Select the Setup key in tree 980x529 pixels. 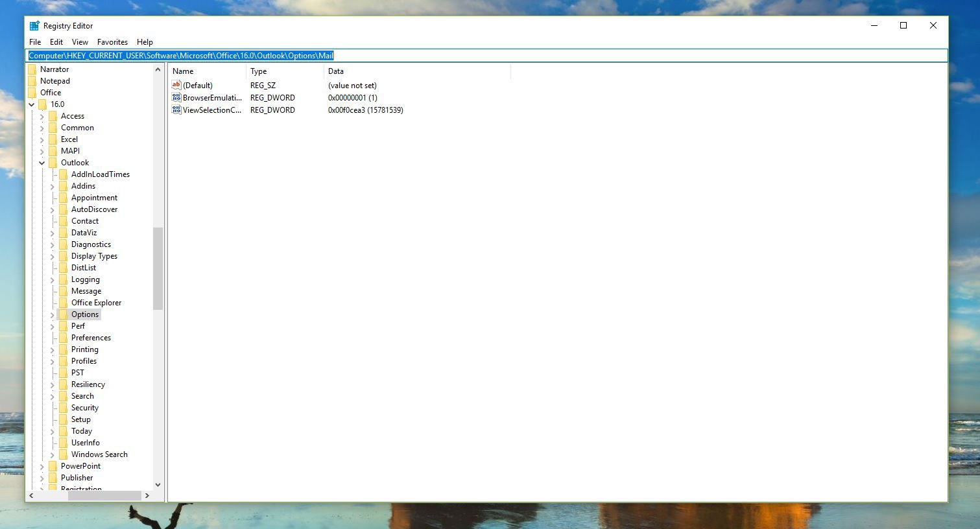coord(81,419)
